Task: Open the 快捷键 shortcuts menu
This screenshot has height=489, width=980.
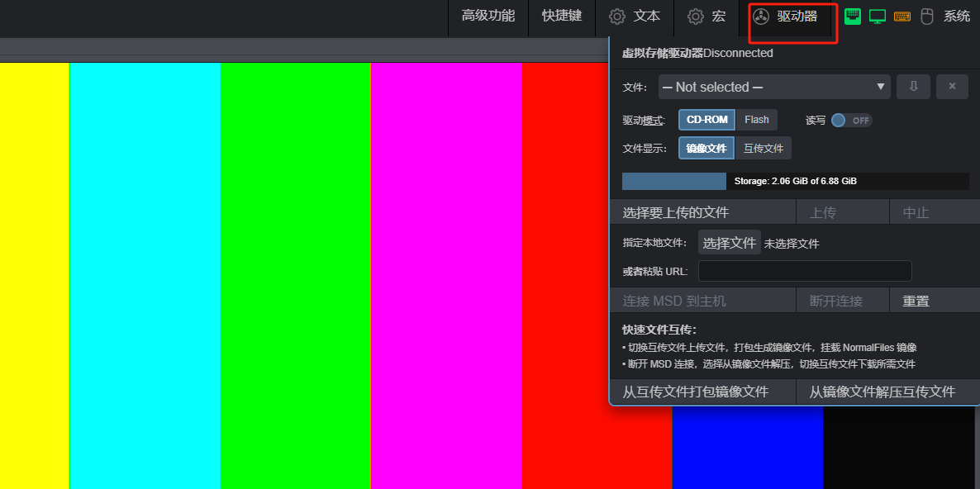Action: pyautogui.click(x=562, y=17)
